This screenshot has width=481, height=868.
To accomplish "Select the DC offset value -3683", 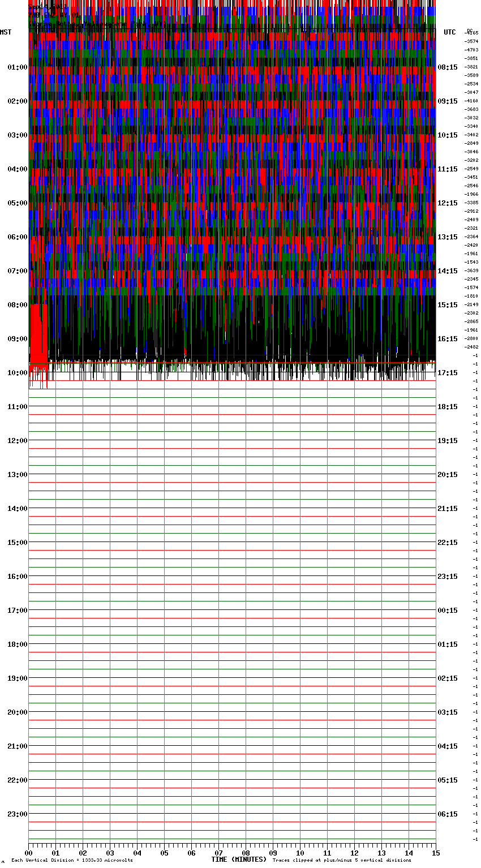I will [x=471, y=109].
